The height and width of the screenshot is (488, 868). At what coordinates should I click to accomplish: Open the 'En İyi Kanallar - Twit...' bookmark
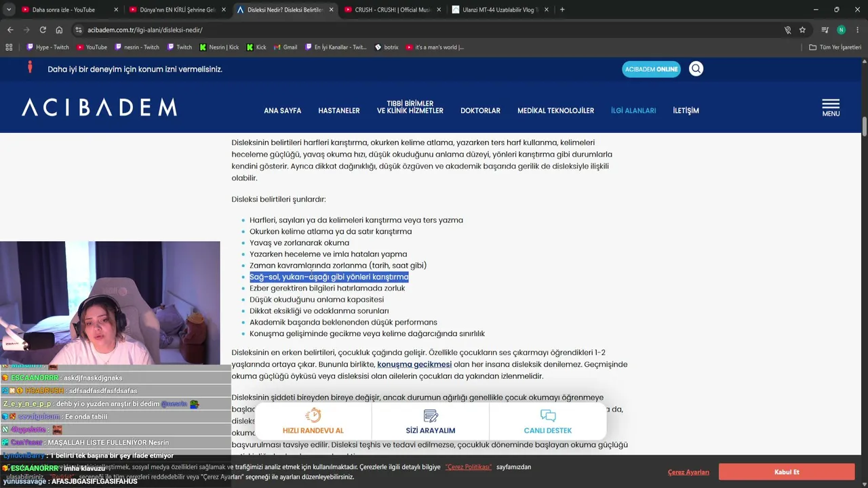point(336,47)
